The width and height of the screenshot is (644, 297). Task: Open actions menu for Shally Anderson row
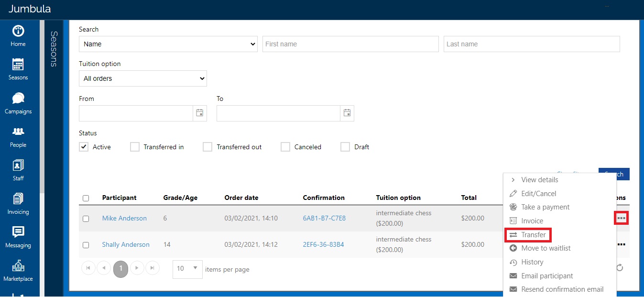click(621, 244)
